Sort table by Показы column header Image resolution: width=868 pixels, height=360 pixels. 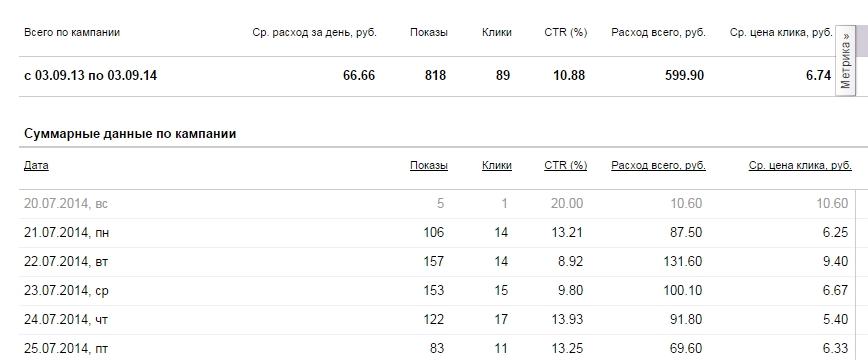[428, 165]
